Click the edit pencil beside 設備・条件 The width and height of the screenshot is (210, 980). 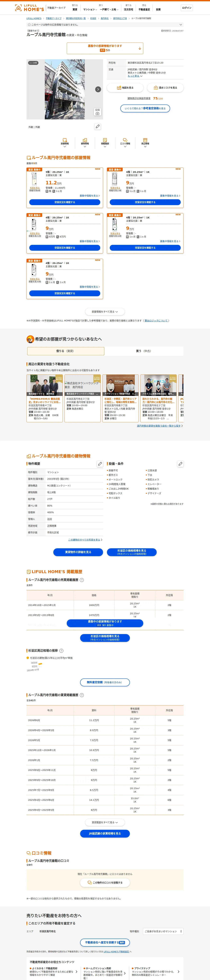[x=180, y=464]
